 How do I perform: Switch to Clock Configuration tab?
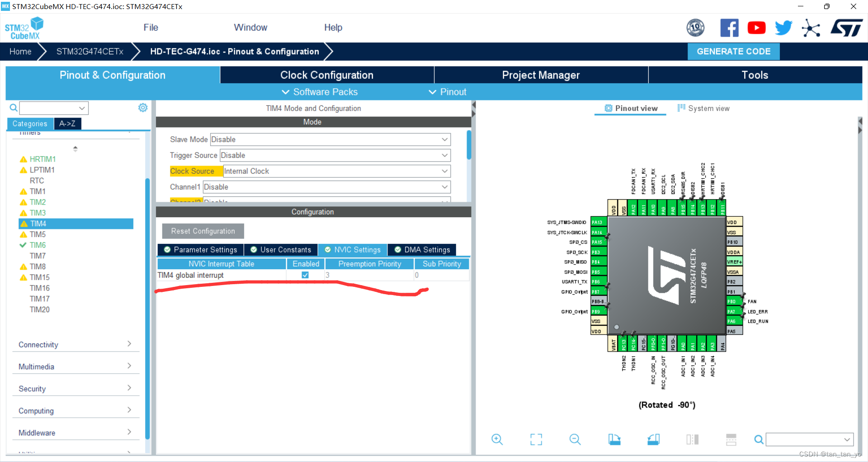[327, 75]
